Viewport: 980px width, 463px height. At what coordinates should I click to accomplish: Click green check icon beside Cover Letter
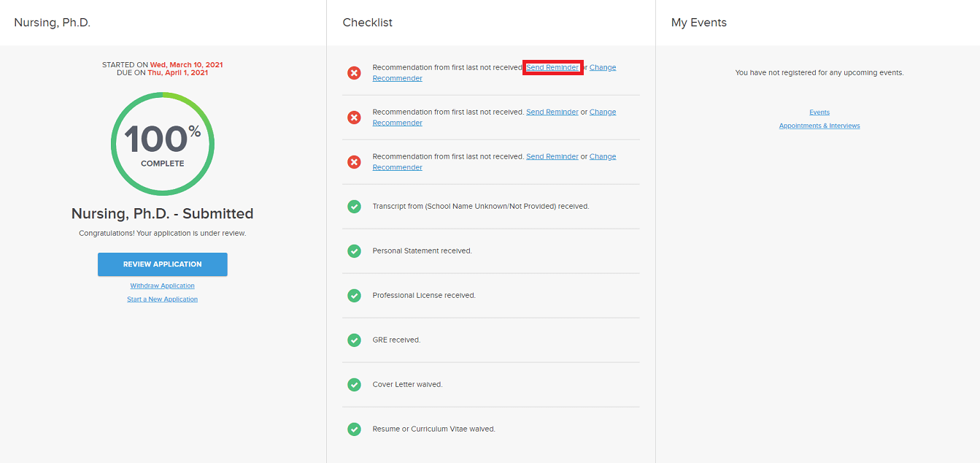coord(354,385)
